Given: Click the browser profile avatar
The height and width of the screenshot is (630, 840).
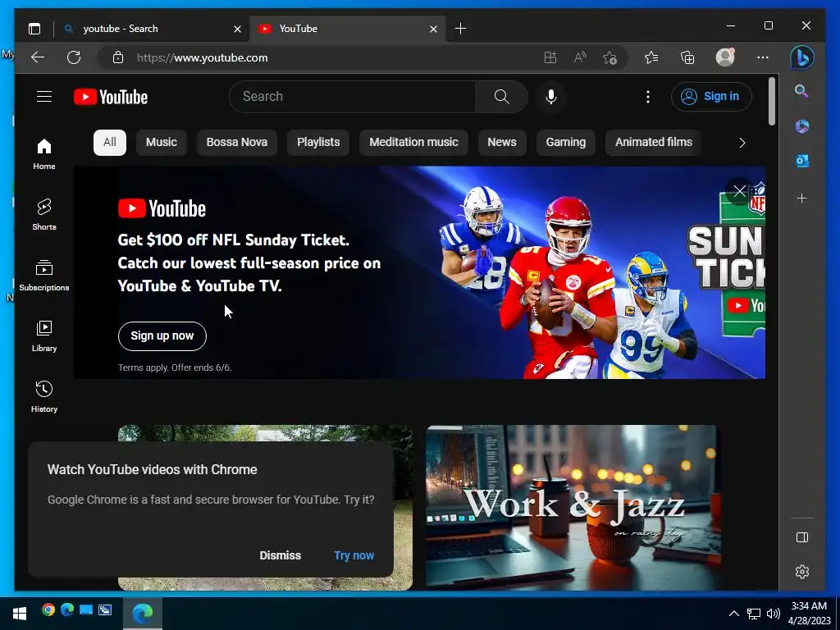Looking at the screenshot, I should (x=725, y=57).
